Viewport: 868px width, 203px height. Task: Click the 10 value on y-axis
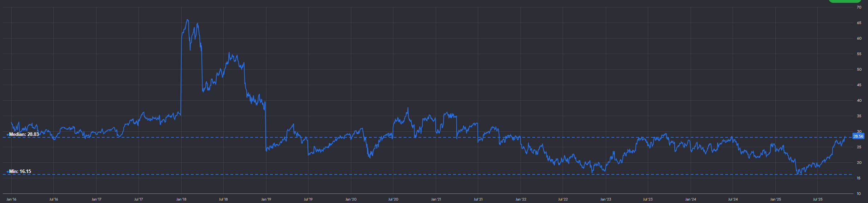tap(859, 194)
